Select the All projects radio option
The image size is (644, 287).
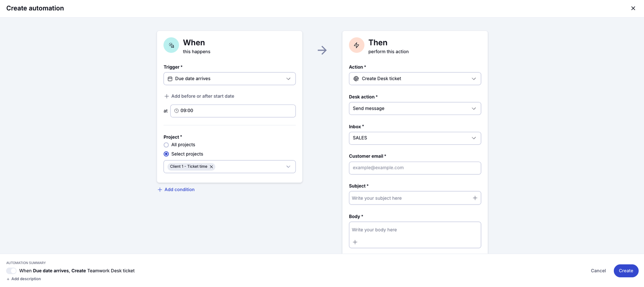point(166,145)
